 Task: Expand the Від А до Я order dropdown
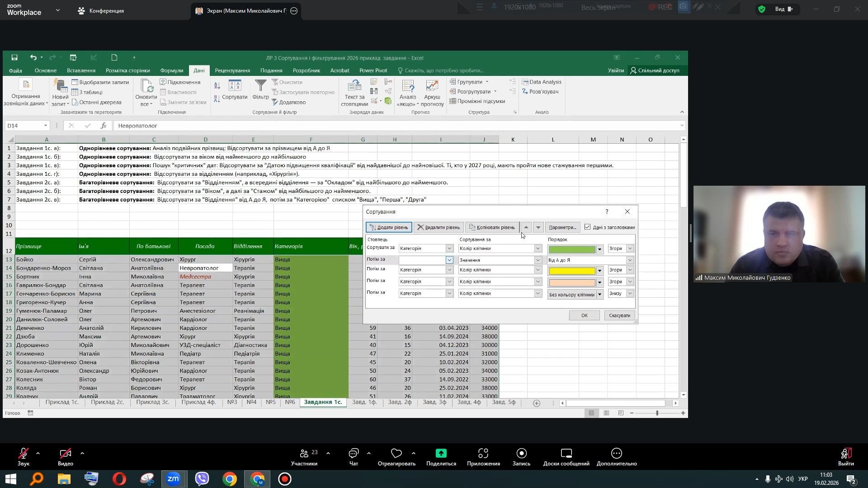point(629,260)
